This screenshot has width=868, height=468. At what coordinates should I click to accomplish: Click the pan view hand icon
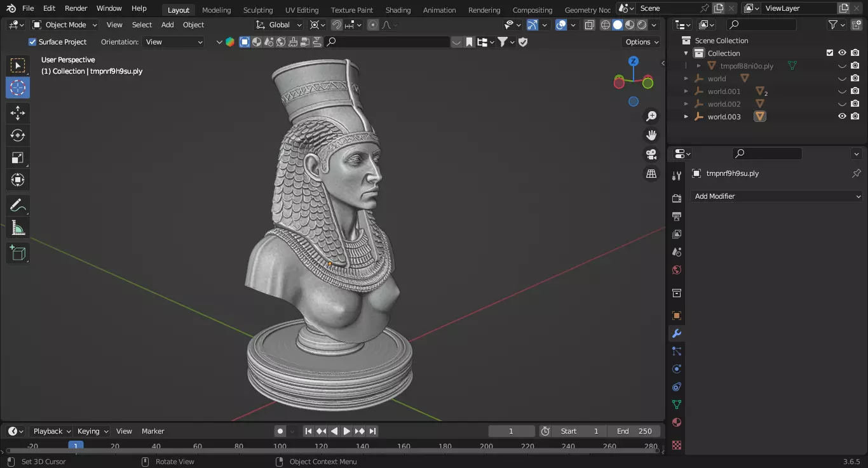(x=651, y=135)
